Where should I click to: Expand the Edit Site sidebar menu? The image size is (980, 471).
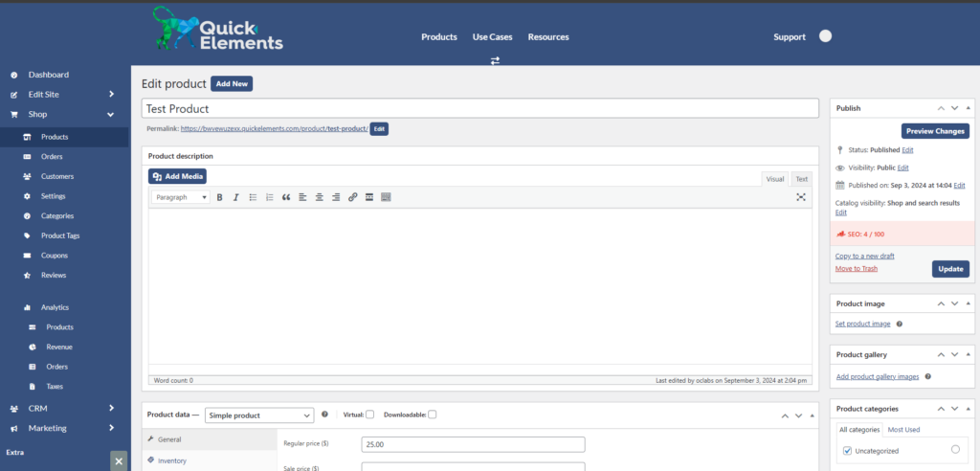coord(111,95)
